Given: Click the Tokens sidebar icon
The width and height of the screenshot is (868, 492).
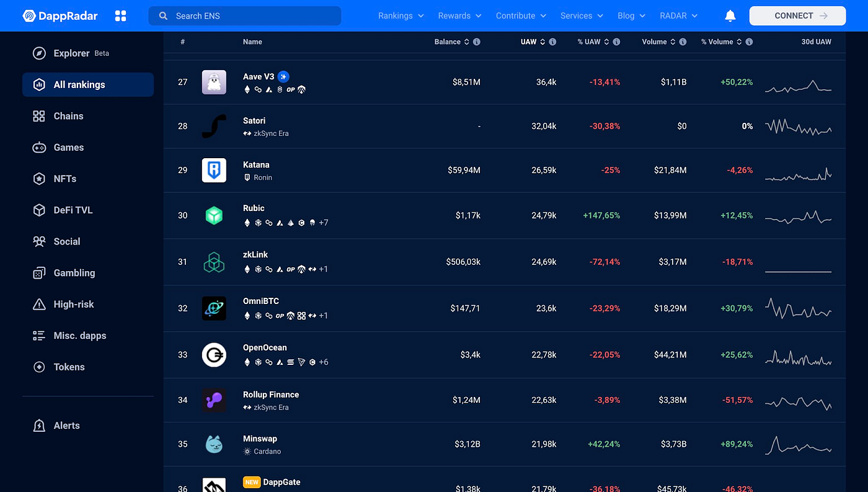Looking at the screenshot, I should pyautogui.click(x=39, y=367).
